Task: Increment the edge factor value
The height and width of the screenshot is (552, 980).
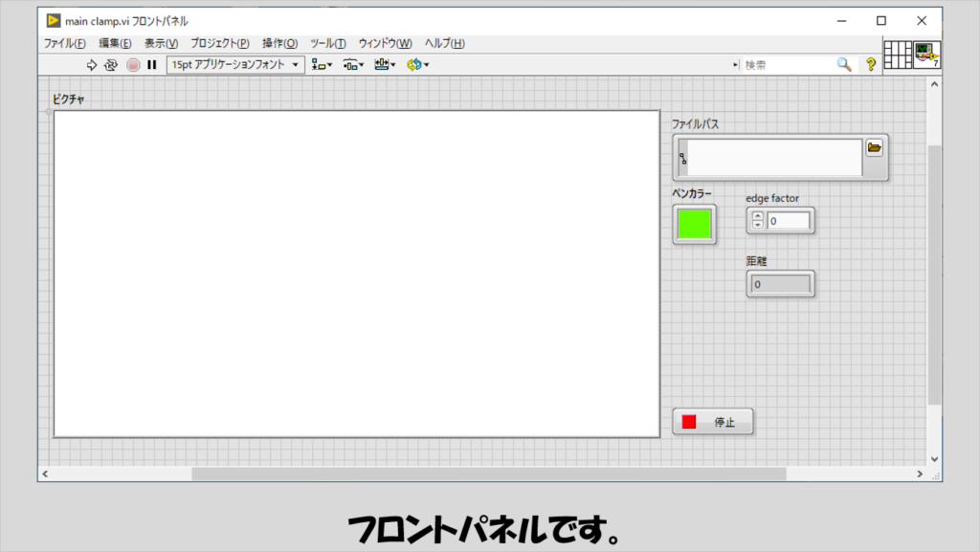Action: pos(758,217)
